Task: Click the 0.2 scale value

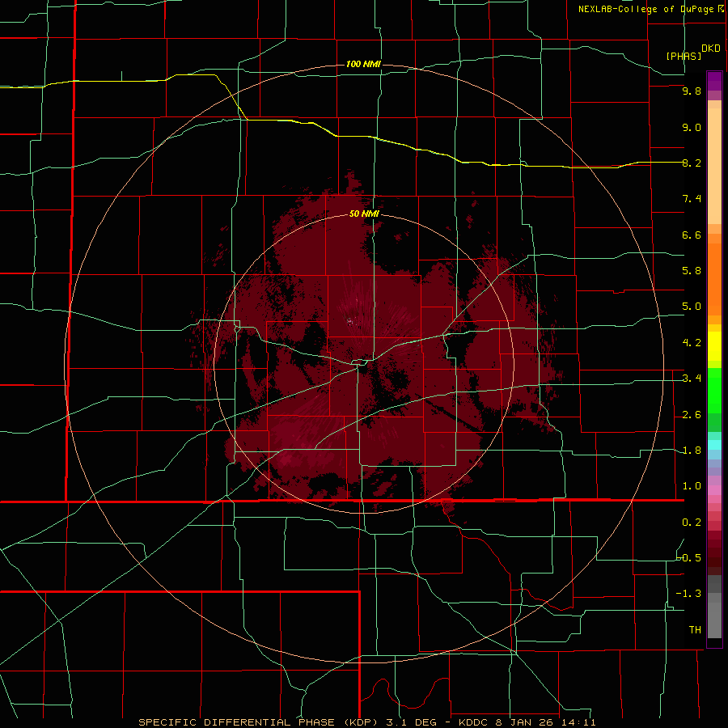Action: 692,523
